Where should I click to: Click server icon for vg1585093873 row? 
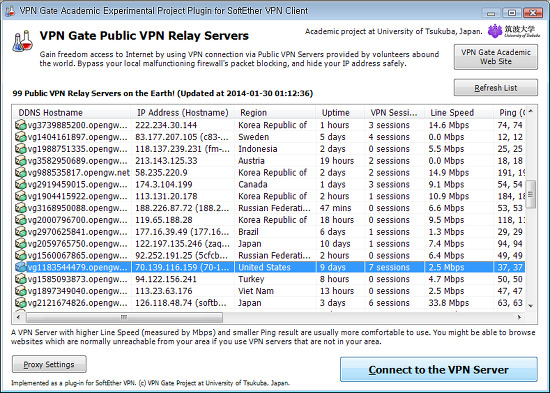[21, 279]
